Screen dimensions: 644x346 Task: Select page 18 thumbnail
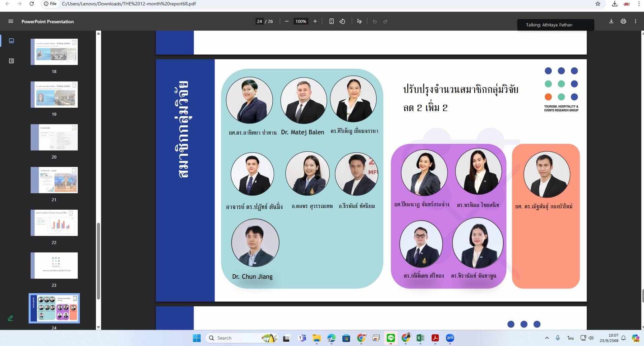[x=54, y=52]
